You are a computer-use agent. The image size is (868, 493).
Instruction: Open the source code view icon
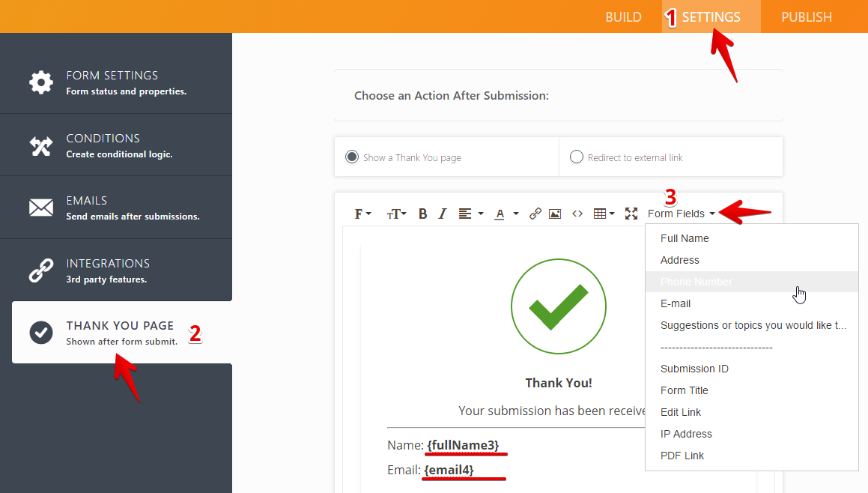577,214
